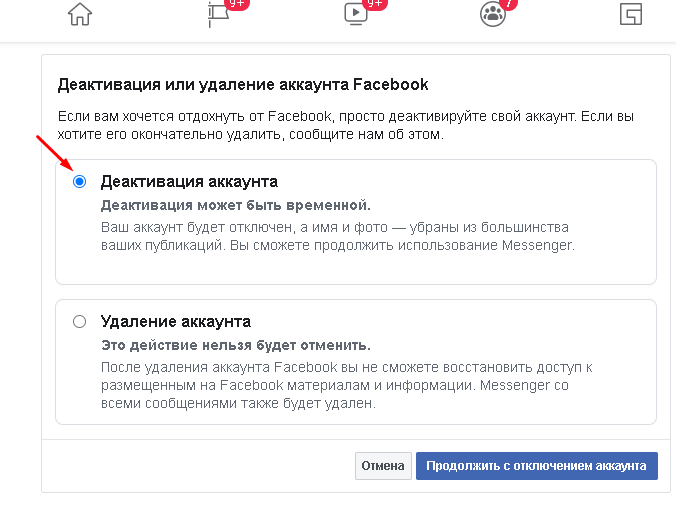The width and height of the screenshot is (676, 519).
Task: Click the 9+ notification badge on Pages flag
Action: pos(237,4)
